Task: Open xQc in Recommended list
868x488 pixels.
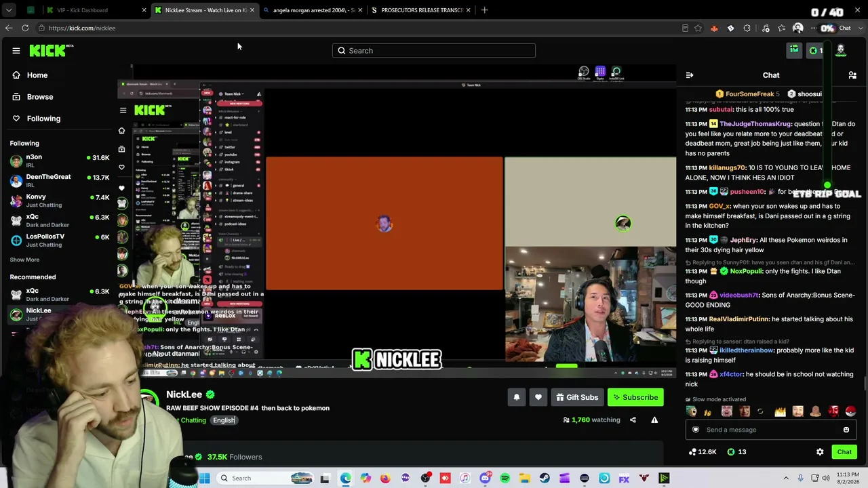Action: pyautogui.click(x=60, y=295)
